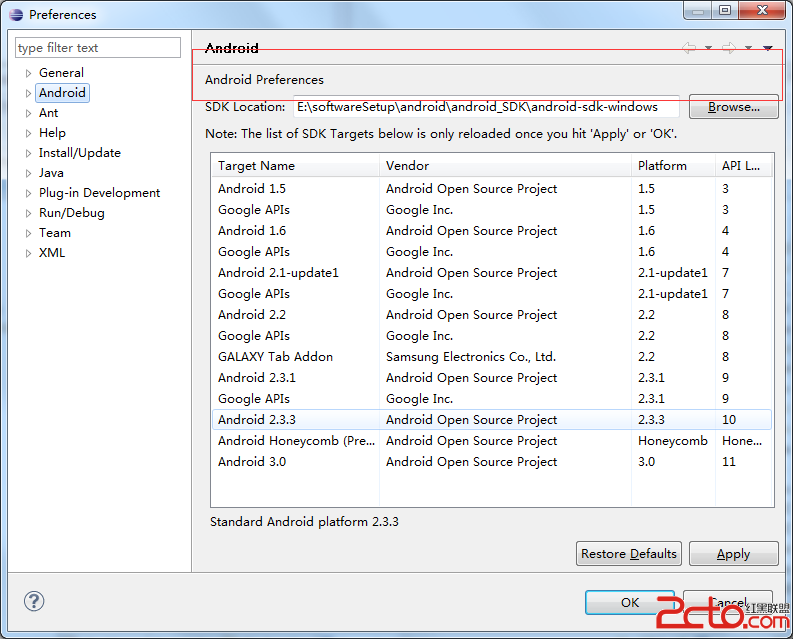The width and height of the screenshot is (793, 639).
Task: Click the Browse button
Action: (733, 107)
